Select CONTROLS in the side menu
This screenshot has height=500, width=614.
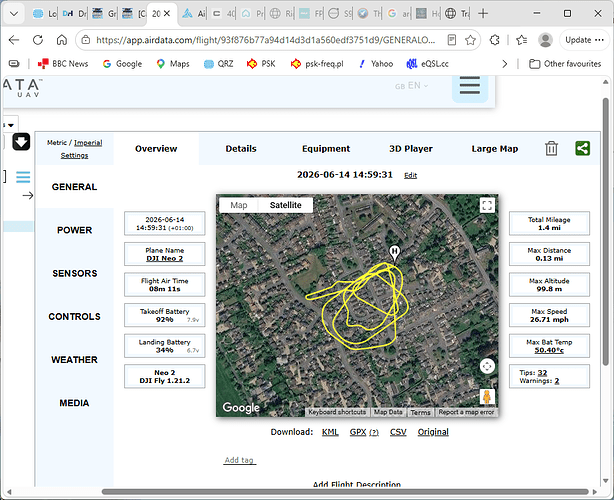pos(74,316)
